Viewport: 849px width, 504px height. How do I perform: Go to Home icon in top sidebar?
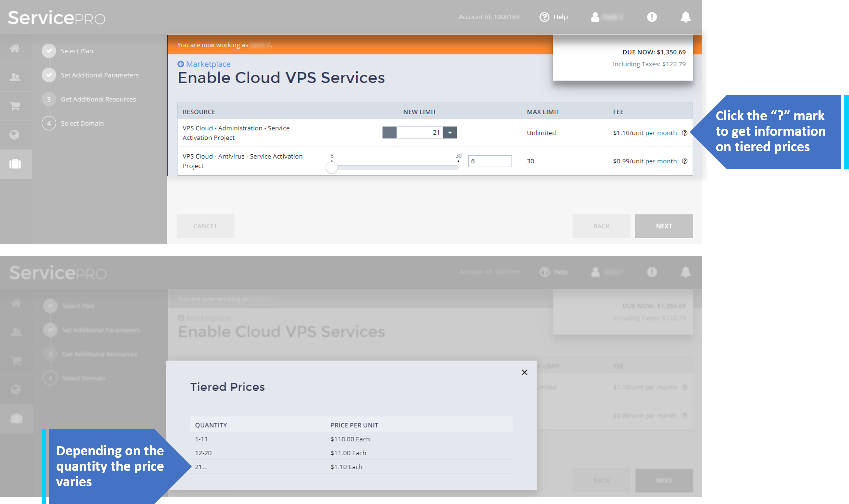(15, 48)
